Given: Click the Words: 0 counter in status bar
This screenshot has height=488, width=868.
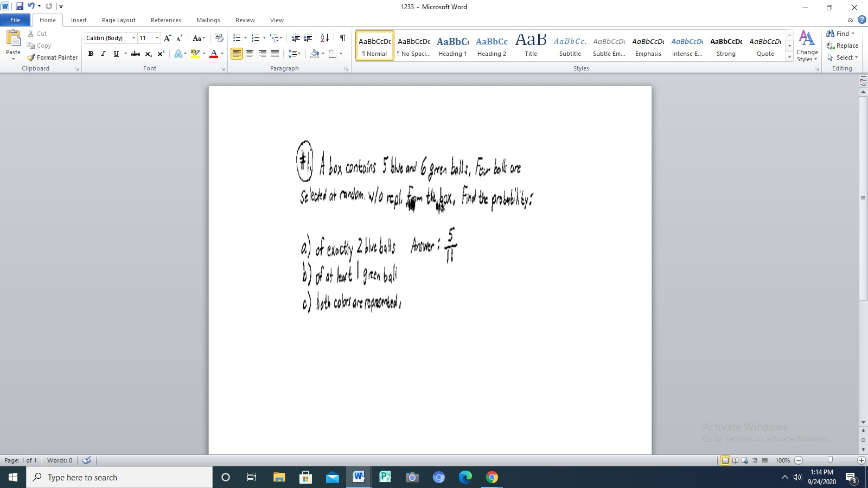Looking at the screenshot, I should 59,460.
